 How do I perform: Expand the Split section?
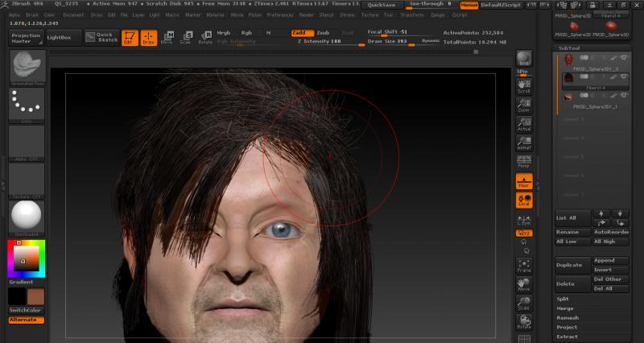pos(562,299)
